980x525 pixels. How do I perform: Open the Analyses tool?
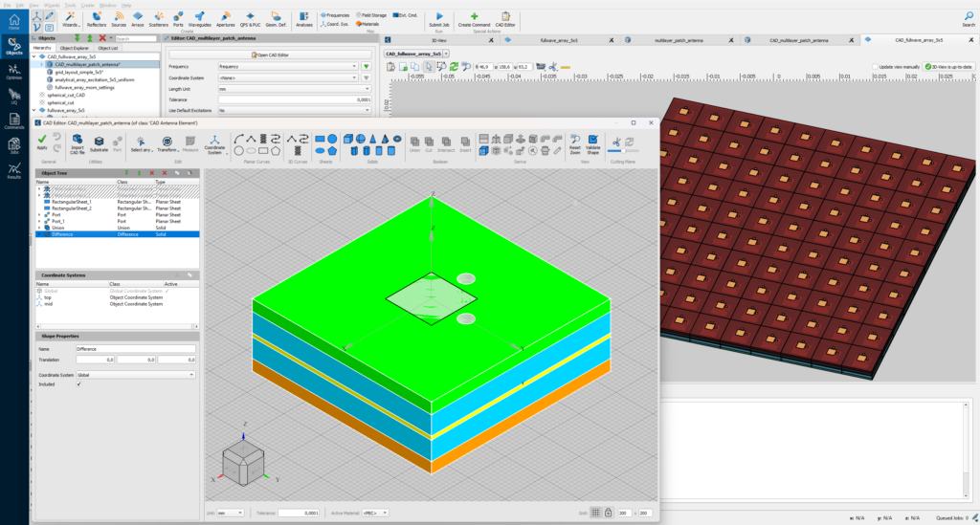point(303,19)
